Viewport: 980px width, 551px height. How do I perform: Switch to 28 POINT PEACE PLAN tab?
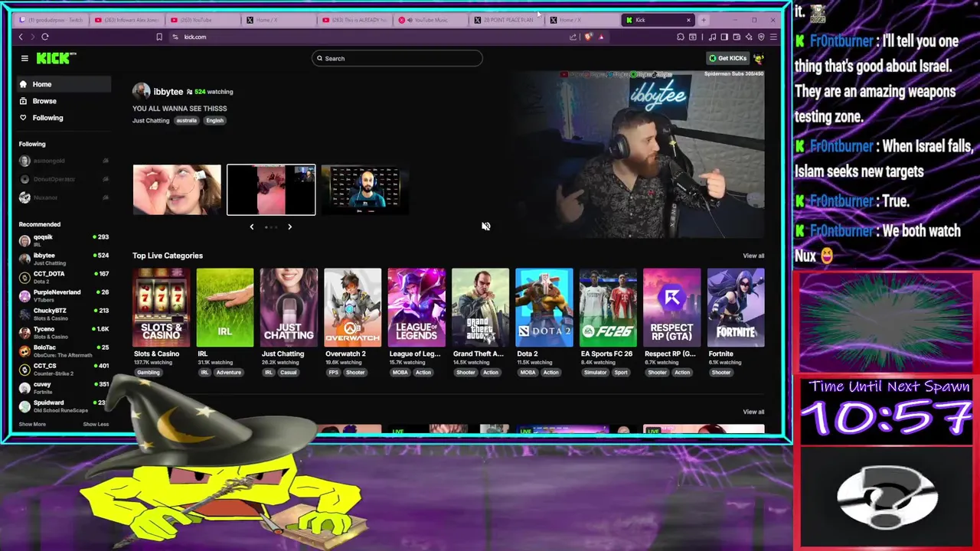[x=506, y=20]
